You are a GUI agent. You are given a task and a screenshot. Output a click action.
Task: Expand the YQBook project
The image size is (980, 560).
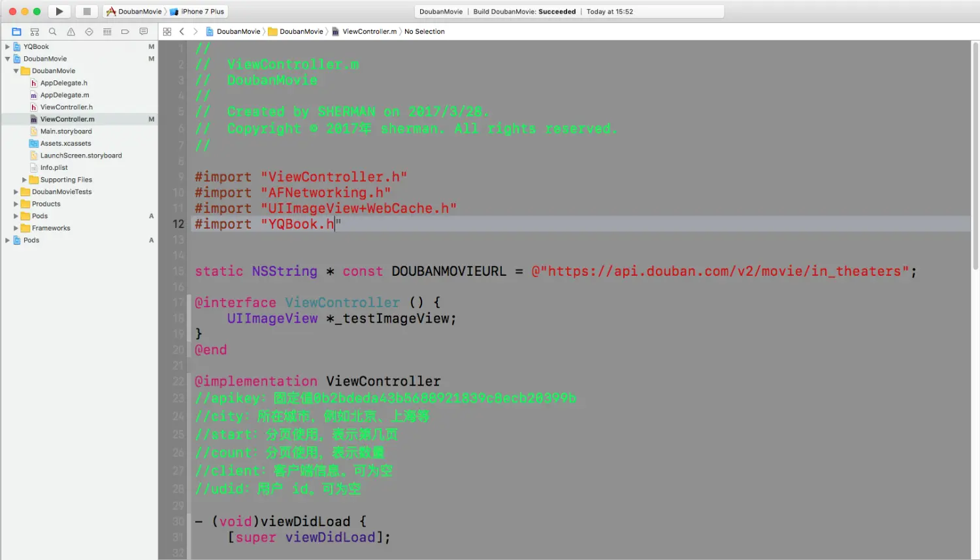click(7, 46)
